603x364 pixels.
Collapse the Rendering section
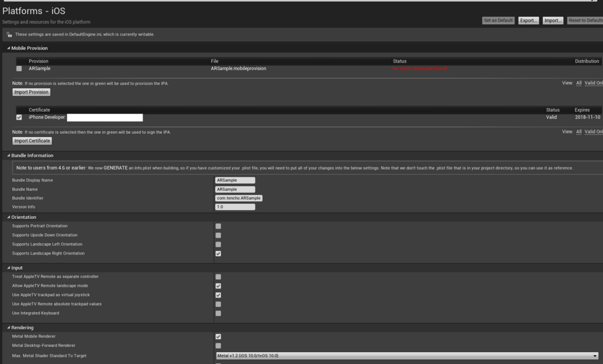[8, 327]
